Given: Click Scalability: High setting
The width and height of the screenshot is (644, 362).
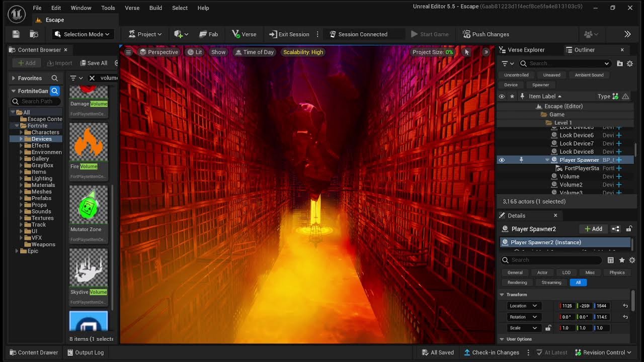Looking at the screenshot, I should point(303,52).
